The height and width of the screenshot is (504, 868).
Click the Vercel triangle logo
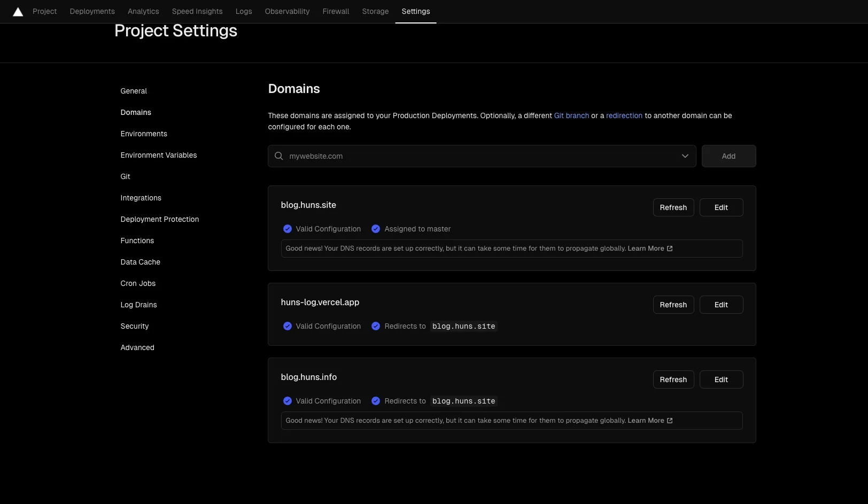tap(18, 12)
